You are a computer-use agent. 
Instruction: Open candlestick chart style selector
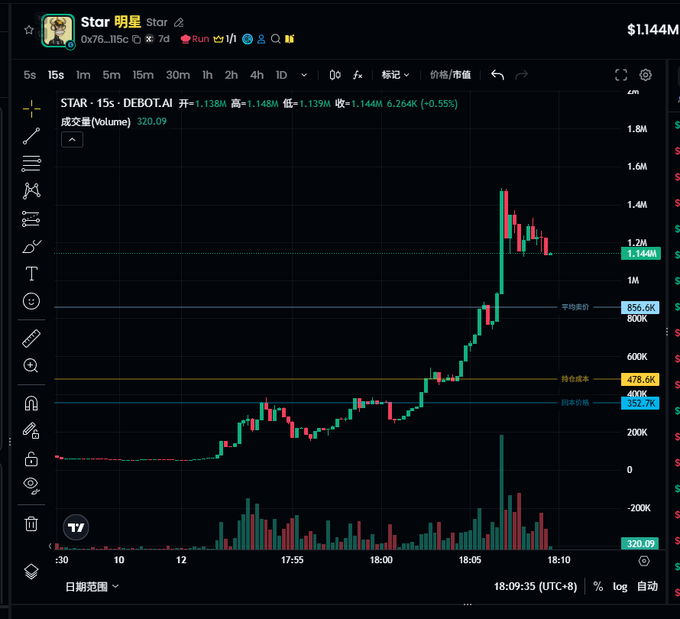[x=335, y=75]
